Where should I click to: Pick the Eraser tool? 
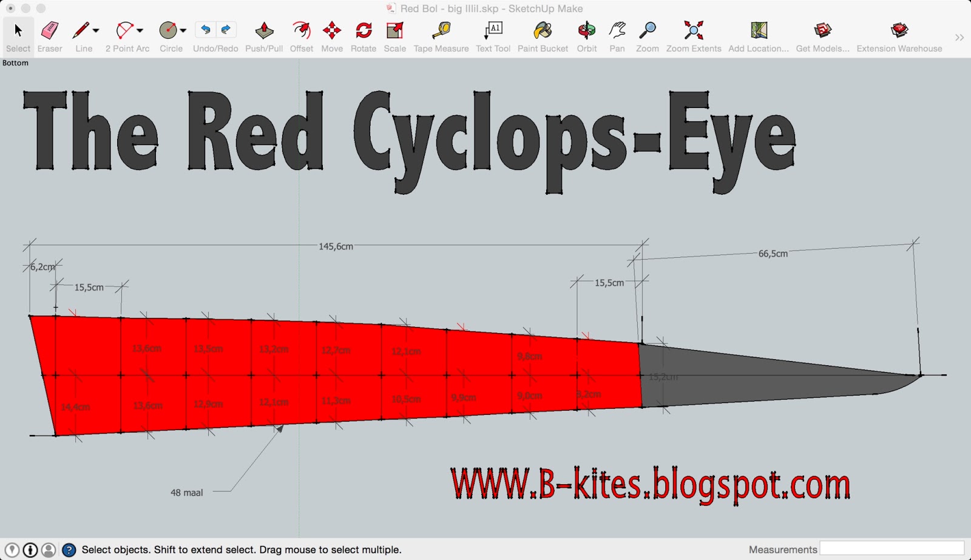(x=50, y=30)
